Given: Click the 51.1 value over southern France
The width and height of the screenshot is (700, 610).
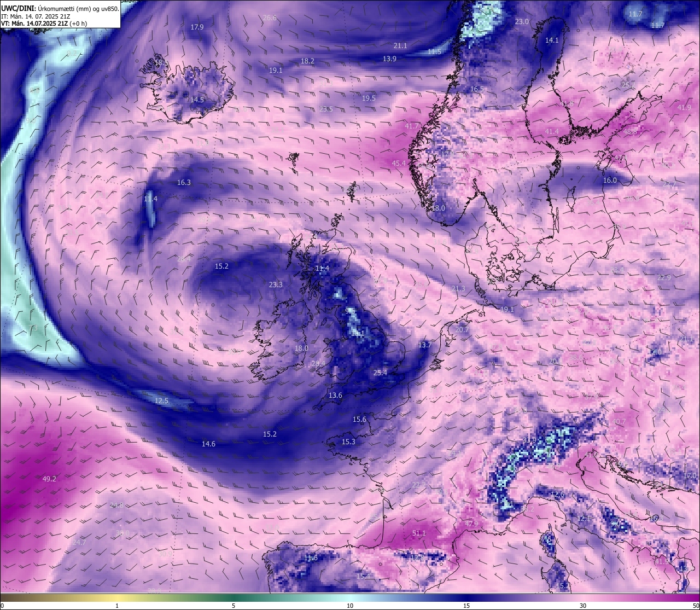Looking at the screenshot, I should click(419, 533).
